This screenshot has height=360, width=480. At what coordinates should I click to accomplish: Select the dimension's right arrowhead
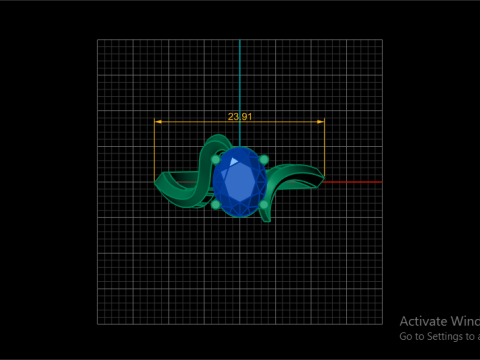tap(320, 122)
